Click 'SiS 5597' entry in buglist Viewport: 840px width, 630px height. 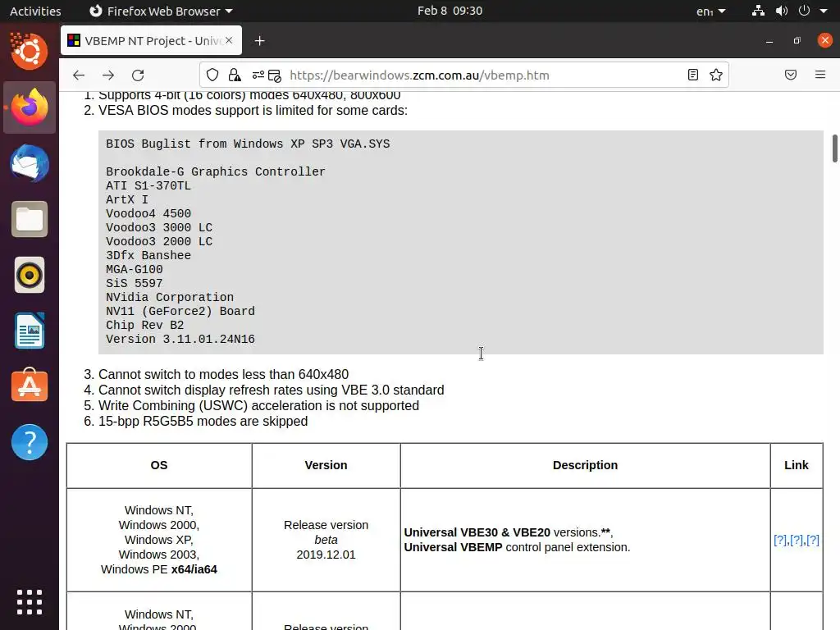pyautogui.click(x=134, y=283)
